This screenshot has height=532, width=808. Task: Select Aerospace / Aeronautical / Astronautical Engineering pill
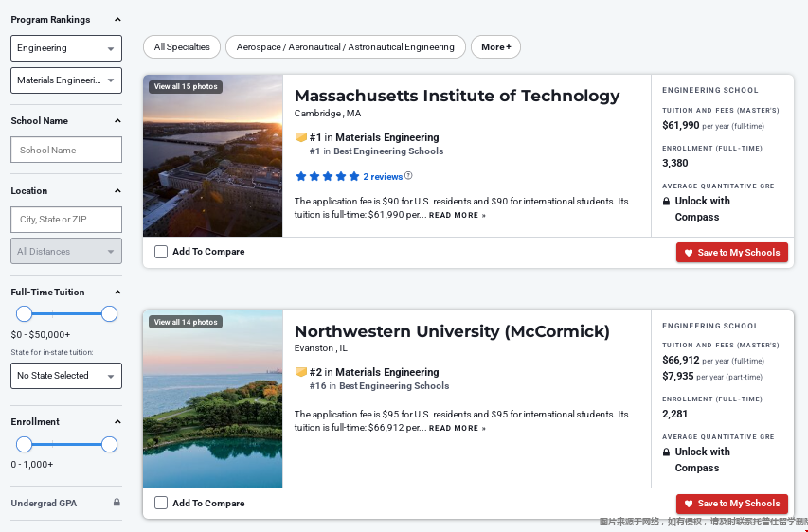(345, 47)
